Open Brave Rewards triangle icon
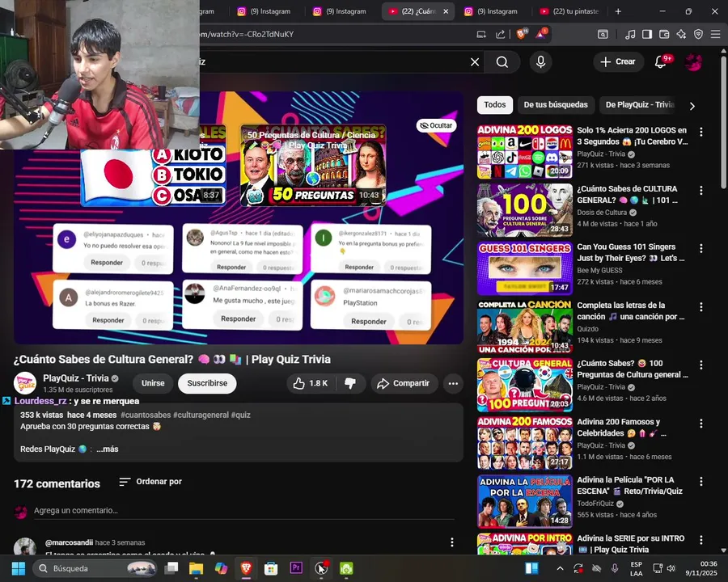Screen dimensions: 728x582 pyautogui.click(x=541, y=34)
